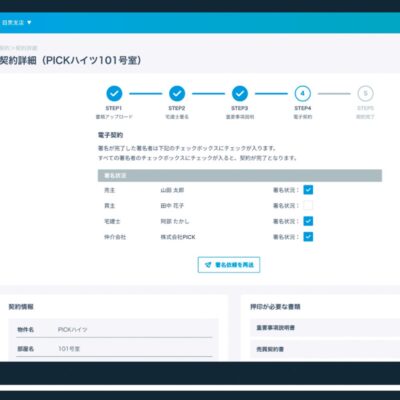Click the STEP2 completed checkmark circle

pos(177,94)
